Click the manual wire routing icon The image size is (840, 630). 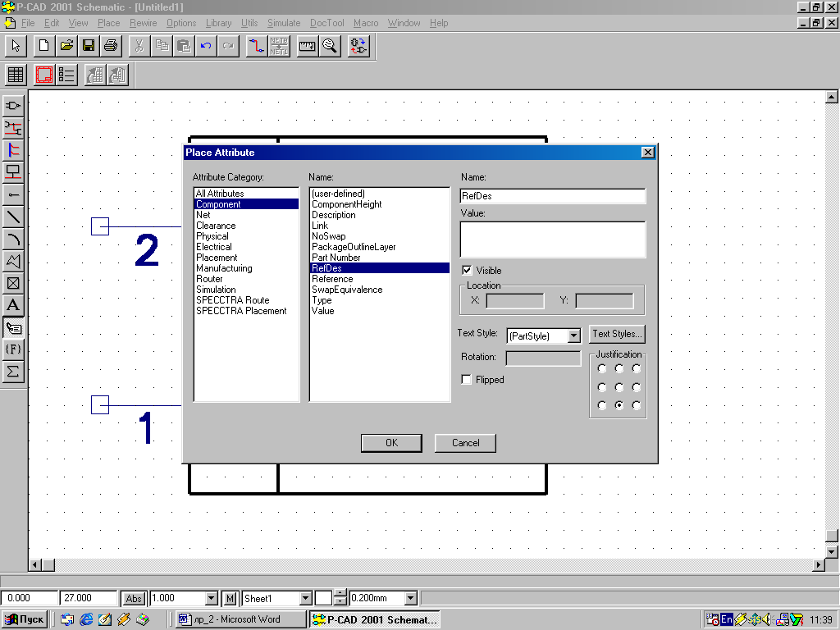point(257,46)
